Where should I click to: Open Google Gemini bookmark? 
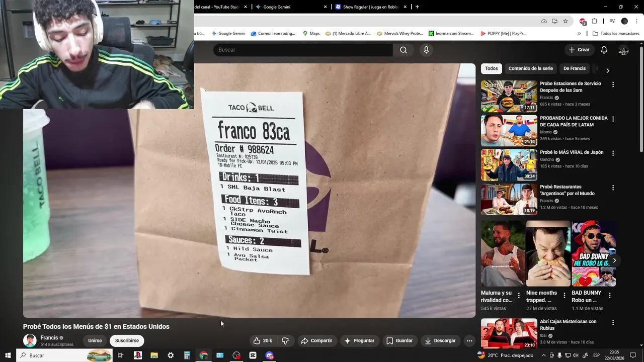(228, 34)
